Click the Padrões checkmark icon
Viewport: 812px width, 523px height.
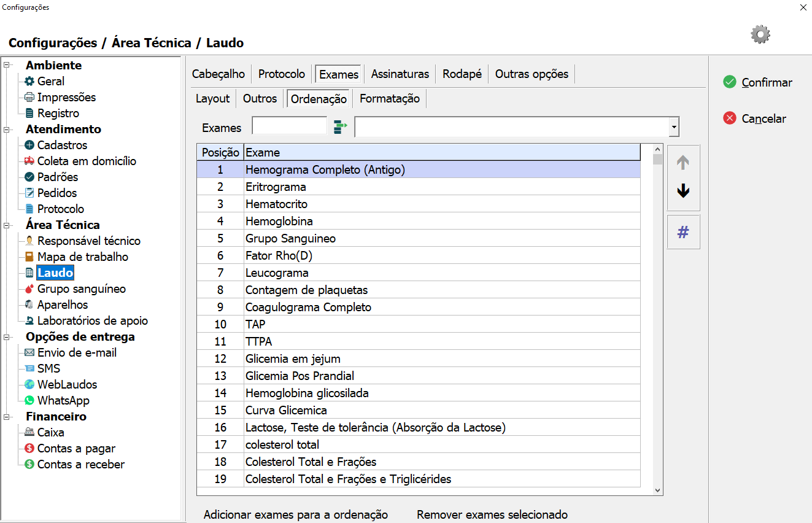(29, 177)
